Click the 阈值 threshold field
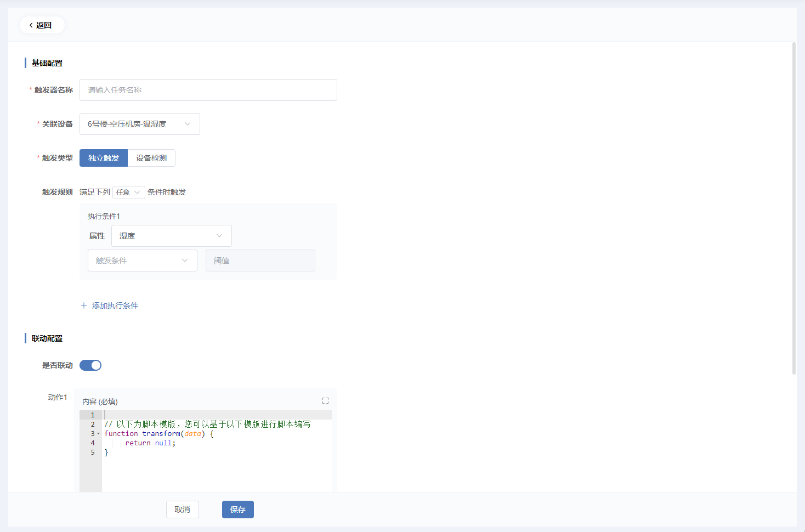The height and width of the screenshot is (532, 805). [x=260, y=261]
